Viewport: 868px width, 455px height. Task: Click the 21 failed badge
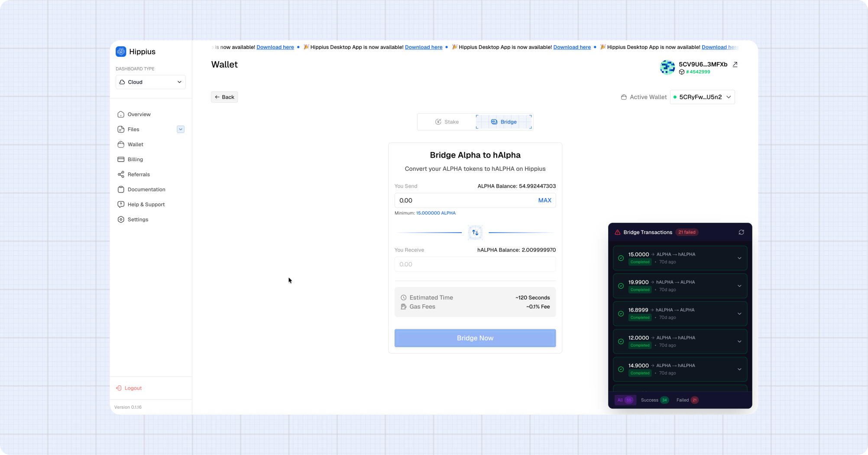[687, 232]
